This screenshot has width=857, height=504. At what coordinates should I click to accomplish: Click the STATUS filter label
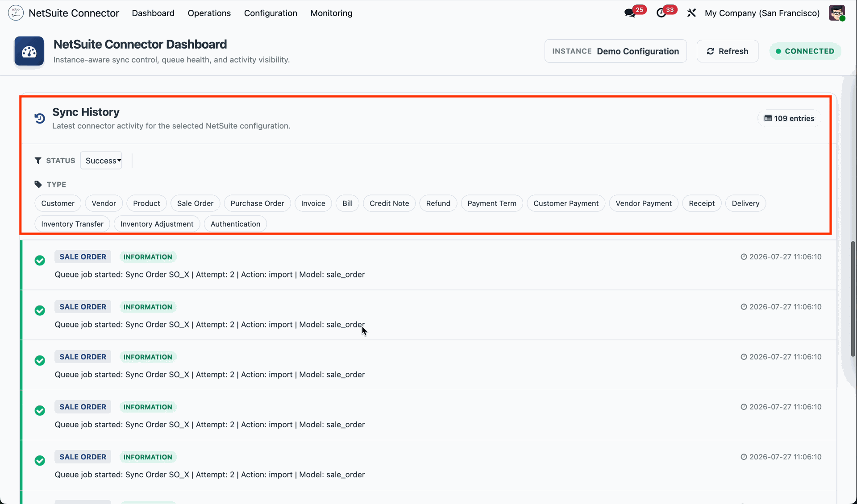click(x=61, y=161)
